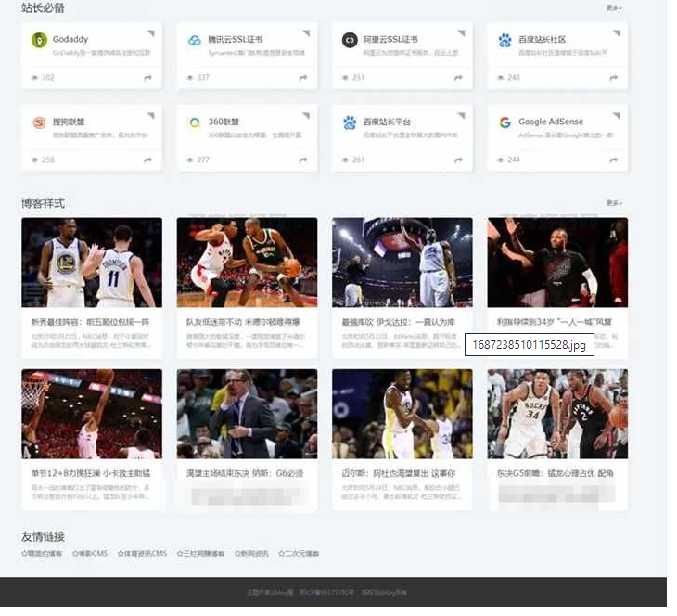Image resolution: width=677 pixels, height=616 pixels.
Task: Open the 队友低迷带不动 article image
Action: point(247,263)
